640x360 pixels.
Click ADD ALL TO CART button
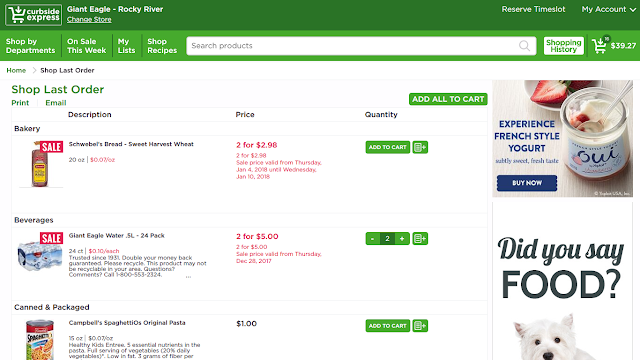point(448,99)
